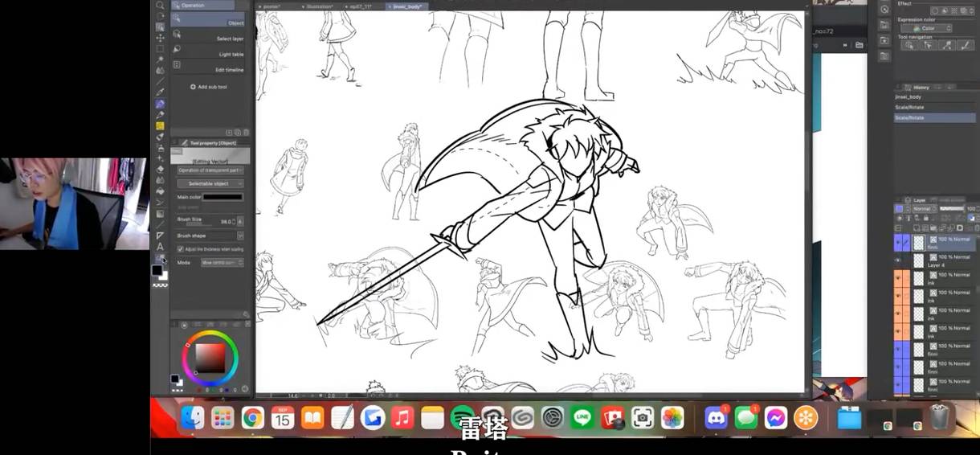Toggle Adjust line thickness when scaling checkbox
The image size is (980, 455).
coord(181,249)
